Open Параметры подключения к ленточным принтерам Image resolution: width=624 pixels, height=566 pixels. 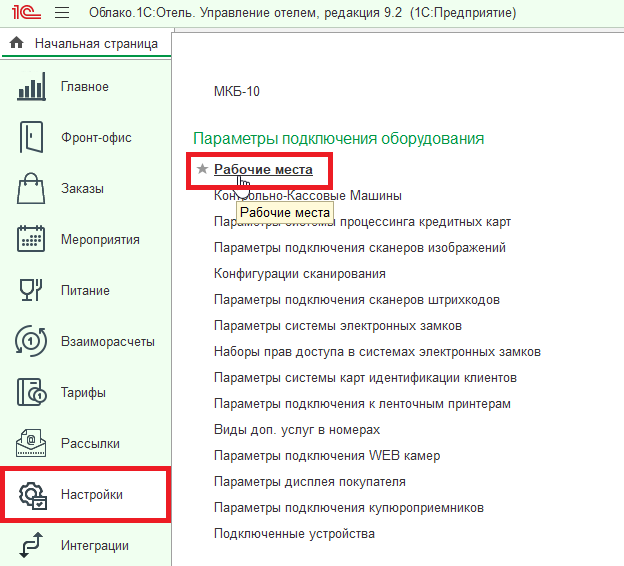[362, 404]
